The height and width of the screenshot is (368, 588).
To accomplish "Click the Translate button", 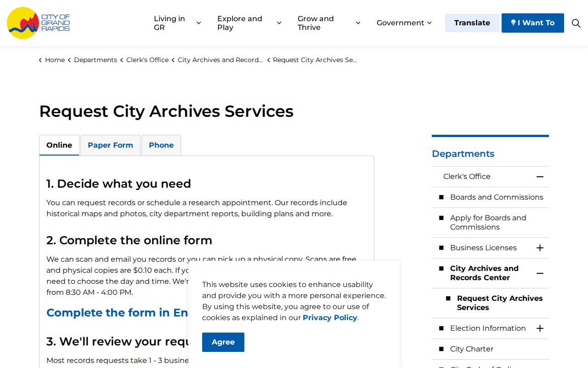I will 472,23.
